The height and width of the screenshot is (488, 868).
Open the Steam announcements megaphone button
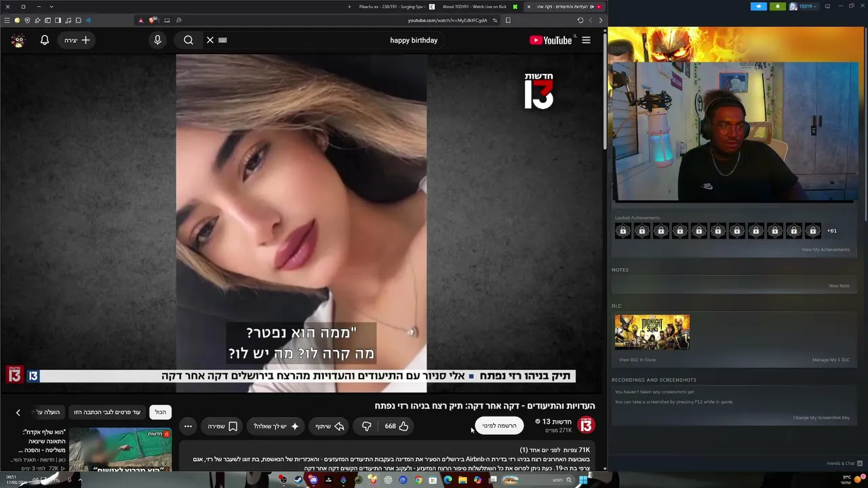pos(759,7)
